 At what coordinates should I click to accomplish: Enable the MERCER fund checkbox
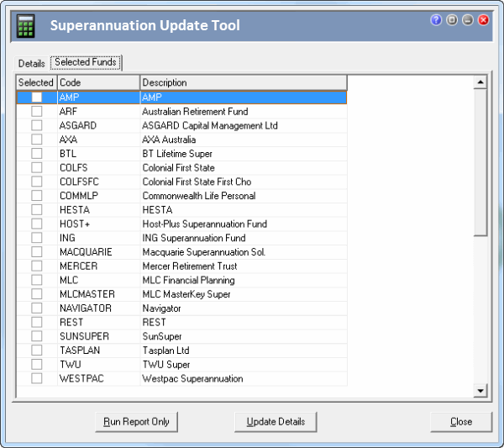coord(37,266)
